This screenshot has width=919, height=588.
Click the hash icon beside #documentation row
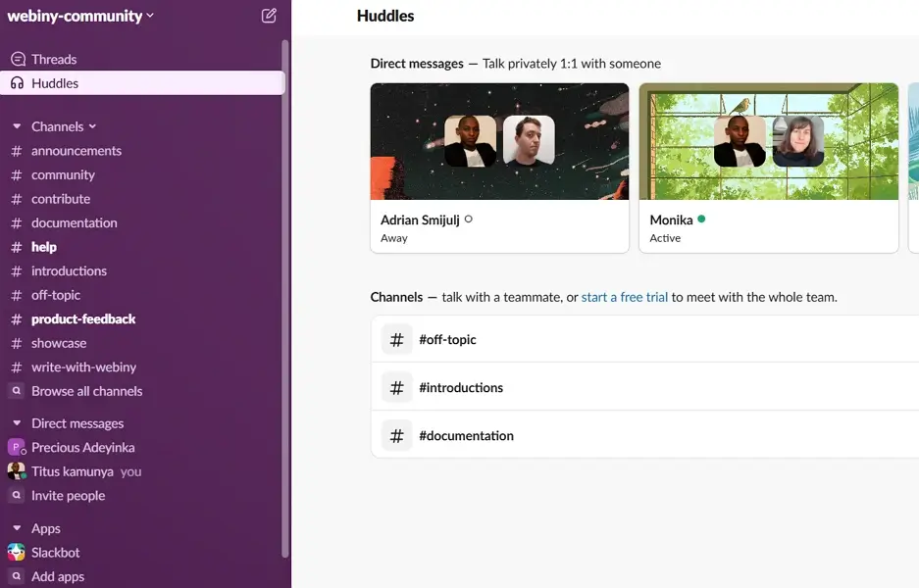click(397, 436)
